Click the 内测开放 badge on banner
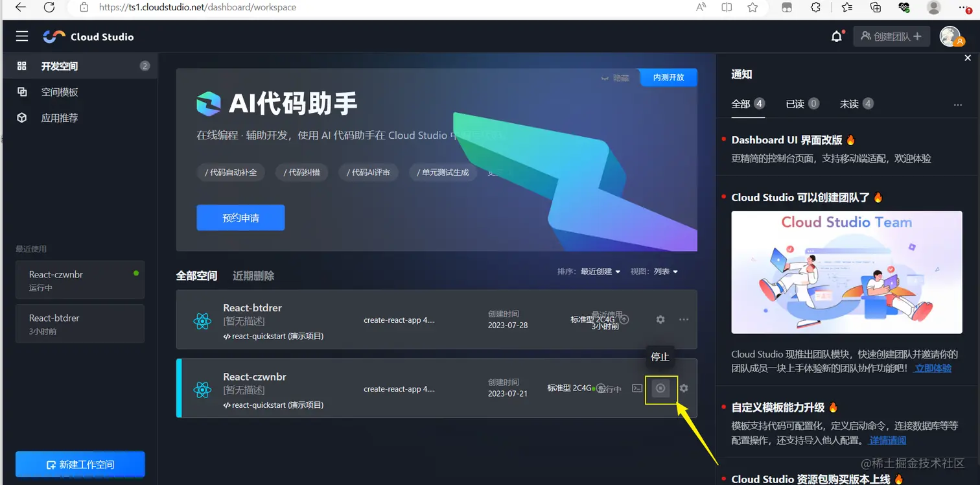Image resolution: width=980 pixels, height=485 pixels. click(668, 77)
